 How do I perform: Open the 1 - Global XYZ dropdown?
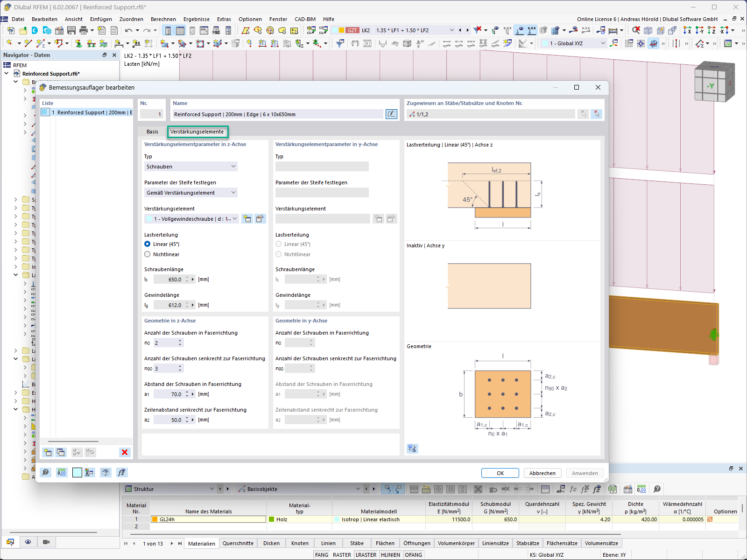pos(573,42)
